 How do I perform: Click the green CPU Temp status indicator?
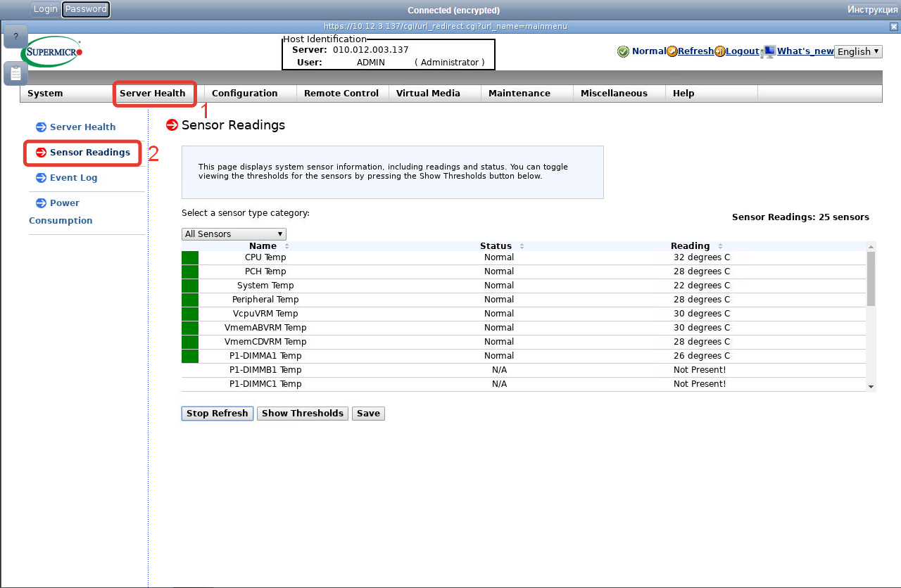[190, 257]
